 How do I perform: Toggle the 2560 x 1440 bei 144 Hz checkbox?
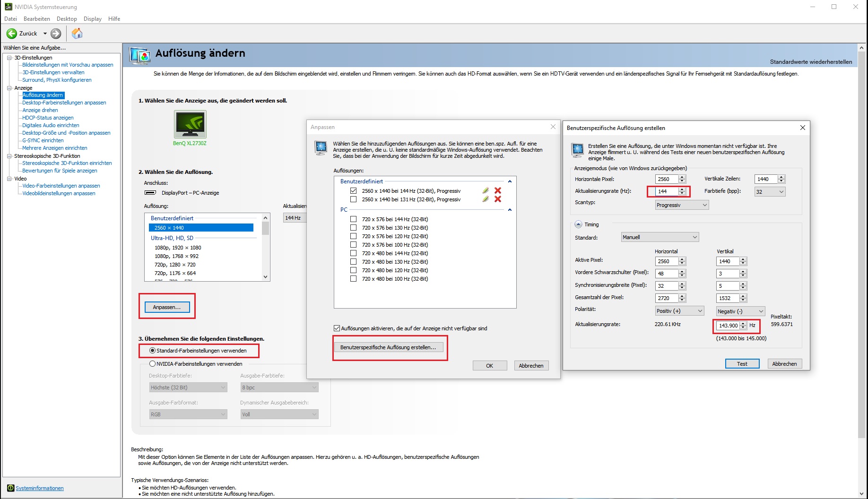click(353, 190)
